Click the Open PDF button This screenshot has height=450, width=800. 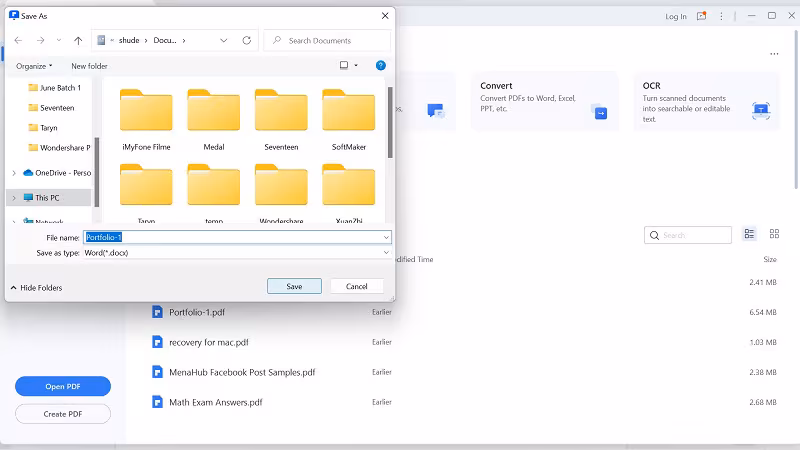click(63, 386)
